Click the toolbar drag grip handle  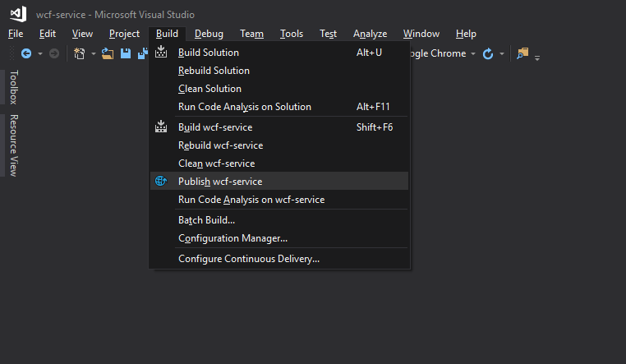tap(12, 53)
